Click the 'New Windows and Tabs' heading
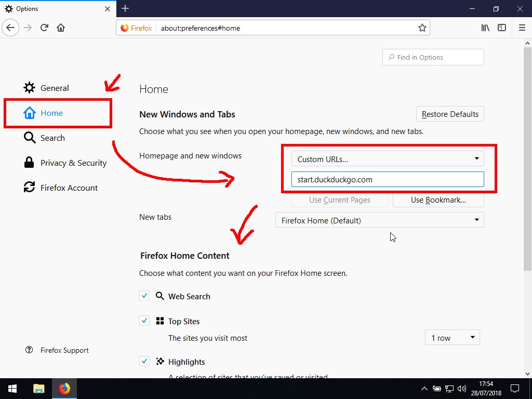 pos(187,114)
